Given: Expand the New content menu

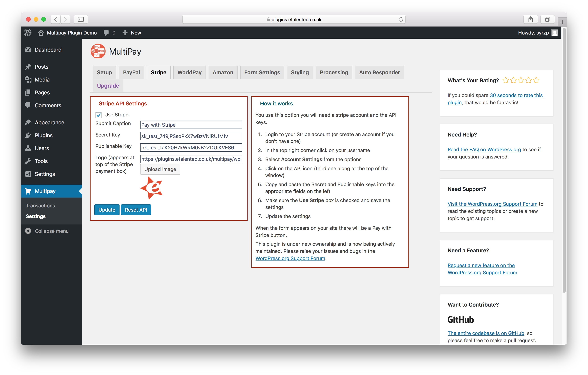Looking at the screenshot, I should 132,33.
